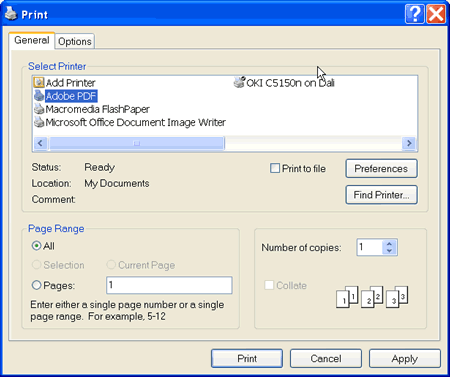Click the Adobe PDF printer icon
This screenshot has width=450, height=377.
[x=39, y=96]
